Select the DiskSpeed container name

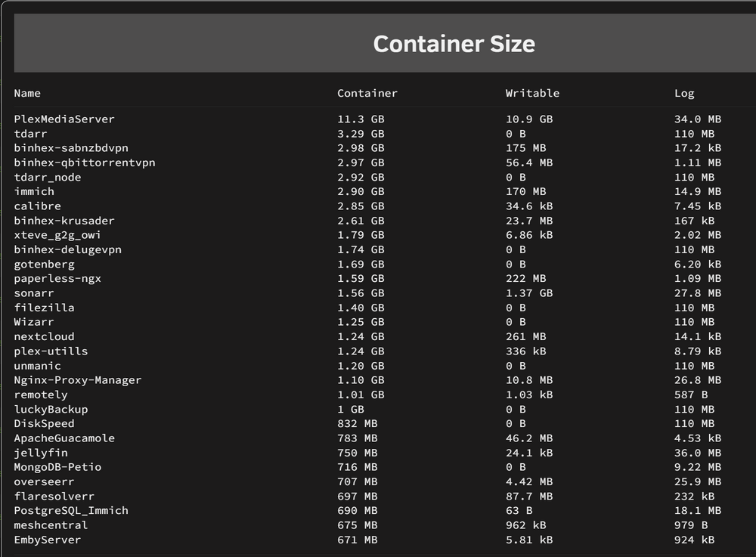point(44,423)
